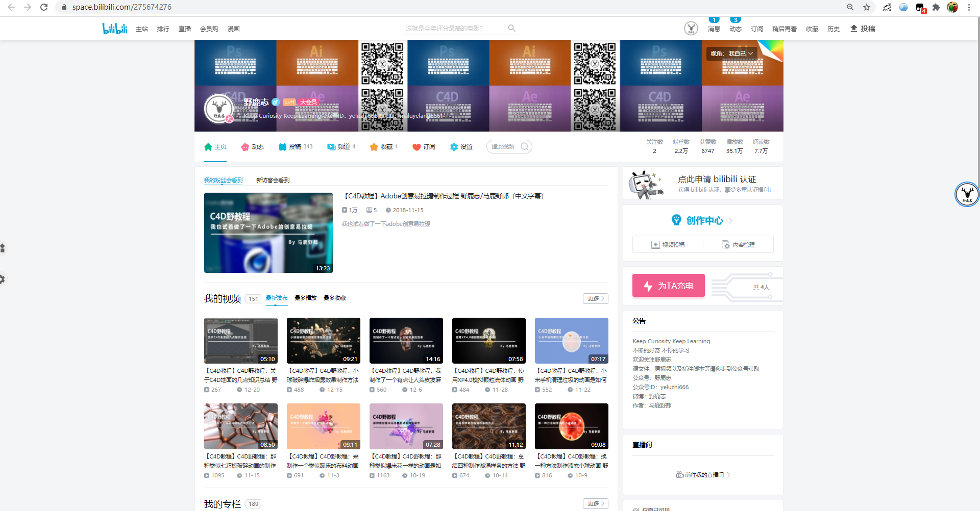980x511 pixels.
Task: Select the 最新发布 video sort tab
Action: pyautogui.click(x=277, y=298)
